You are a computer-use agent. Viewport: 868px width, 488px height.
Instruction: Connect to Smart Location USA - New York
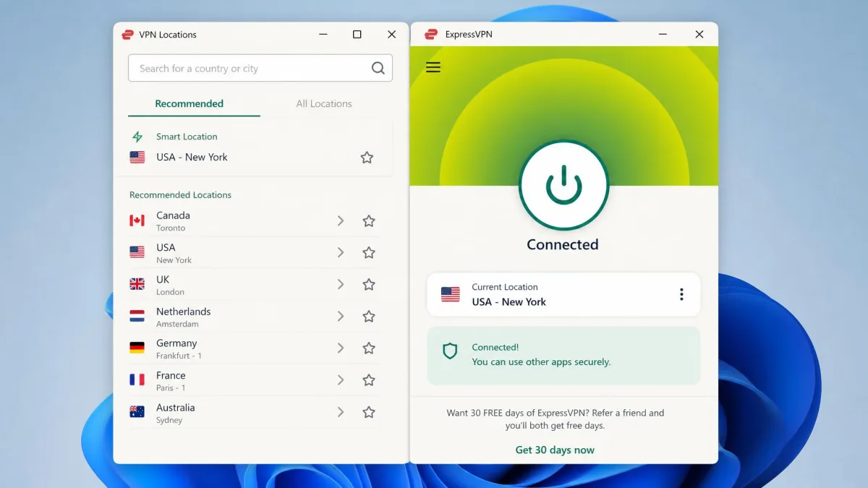coord(192,158)
